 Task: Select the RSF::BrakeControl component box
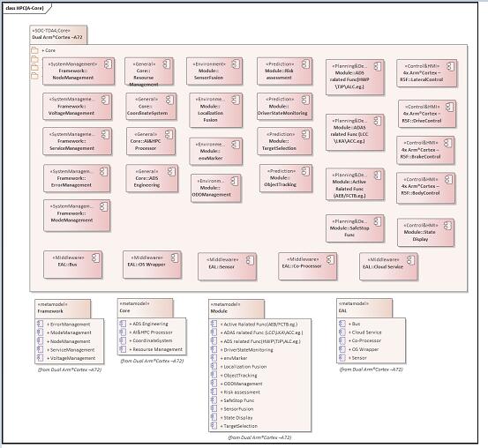coord(425,150)
